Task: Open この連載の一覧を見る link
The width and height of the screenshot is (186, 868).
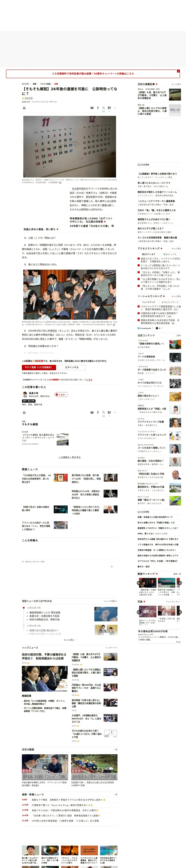Action: point(70,457)
